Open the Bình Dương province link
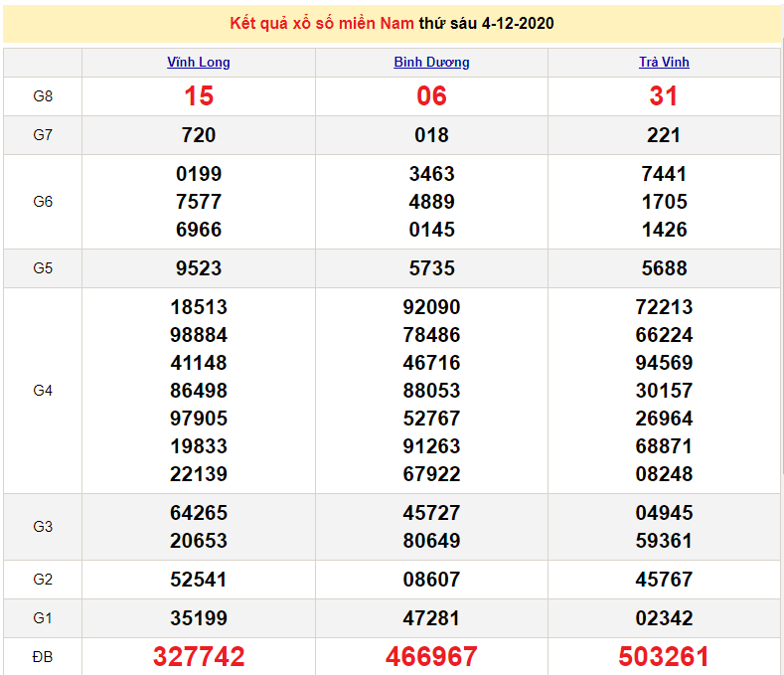The image size is (784, 675). (431, 62)
